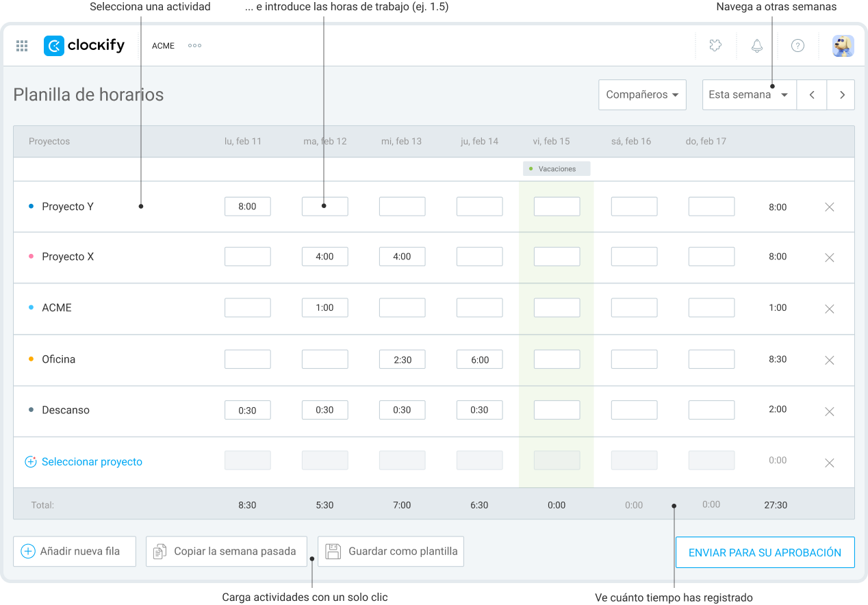Click Proyecto Y Friday empty field
This screenshot has width=868, height=605.
point(557,207)
